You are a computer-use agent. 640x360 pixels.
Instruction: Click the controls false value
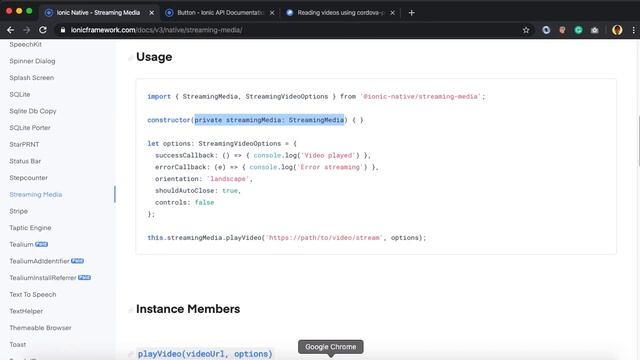(x=204, y=202)
